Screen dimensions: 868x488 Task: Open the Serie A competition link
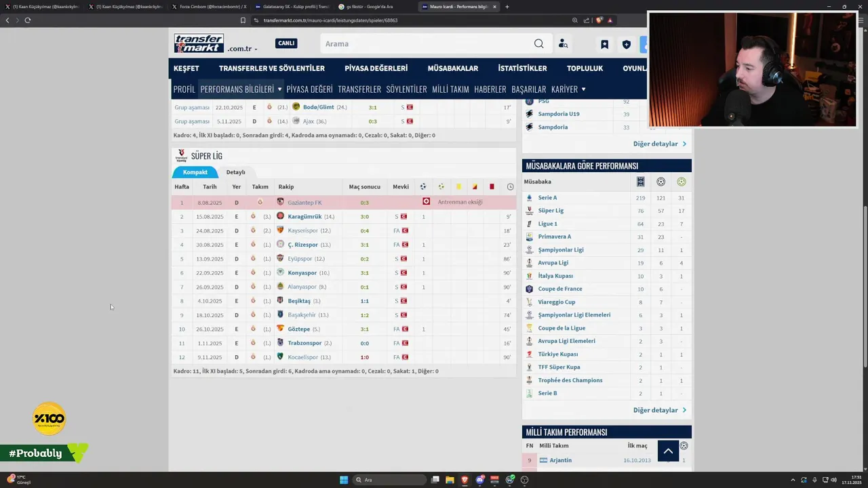point(547,198)
